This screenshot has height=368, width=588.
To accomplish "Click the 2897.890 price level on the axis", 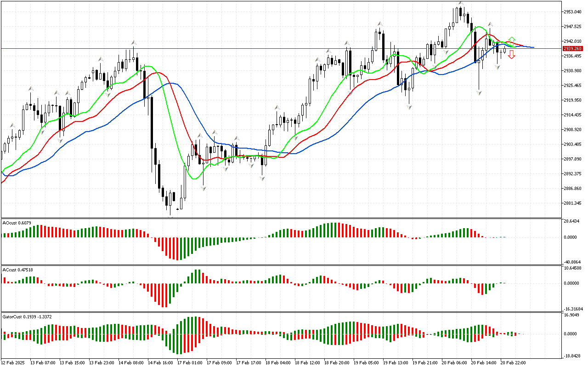I will pos(573,159).
